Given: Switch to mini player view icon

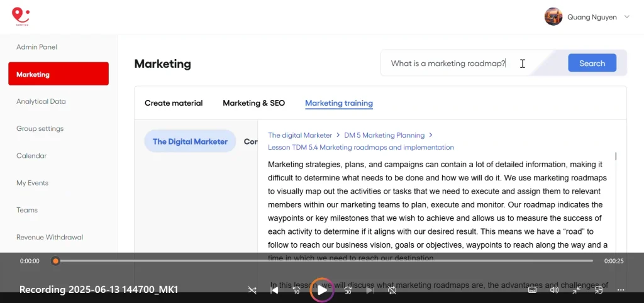Looking at the screenshot, I should (598, 290).
